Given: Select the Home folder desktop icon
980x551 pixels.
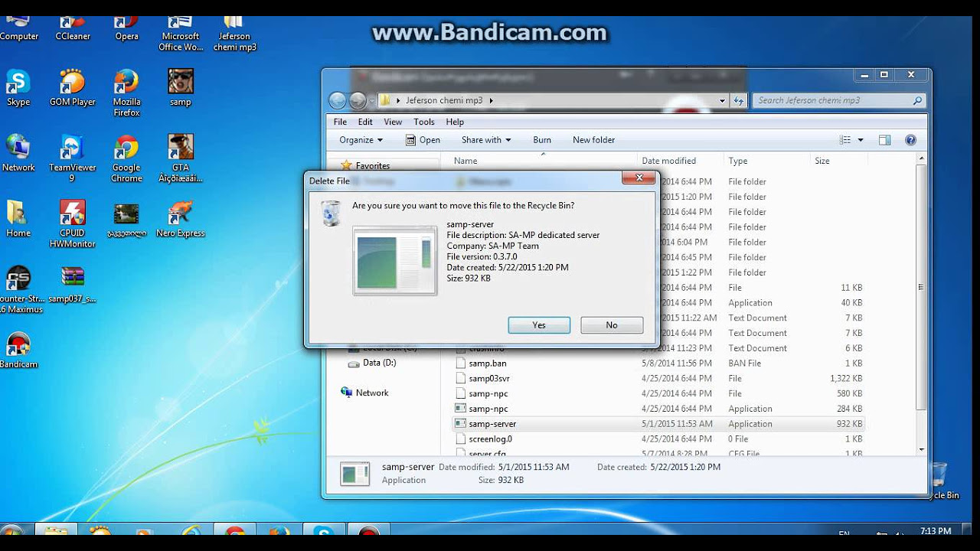Looking at the screenshot, I should (x=18, y=220).
